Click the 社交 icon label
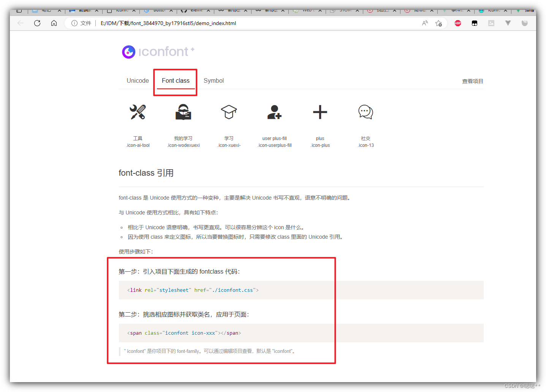Screen dimensions: 546x392 pyautogui.click(x=366, y=139)
